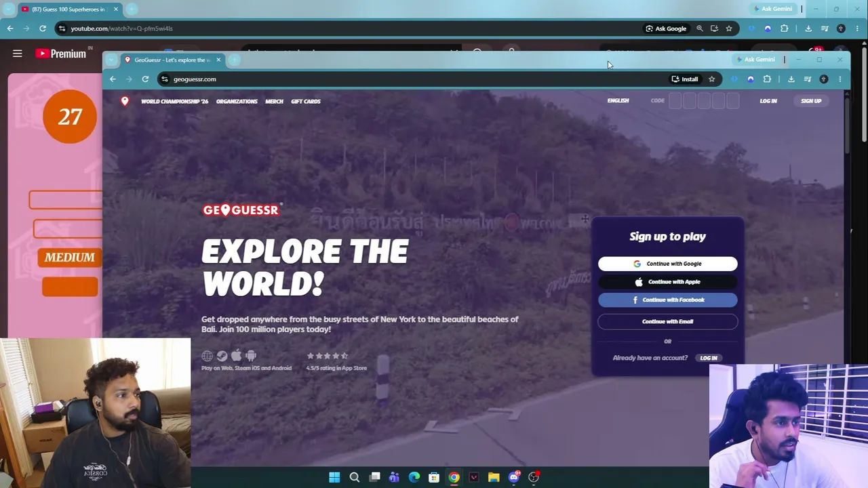Open Chrome's three-dot menu in the GeoGuessr window
The image size is (868, 488).
click(x=840, y=79)
